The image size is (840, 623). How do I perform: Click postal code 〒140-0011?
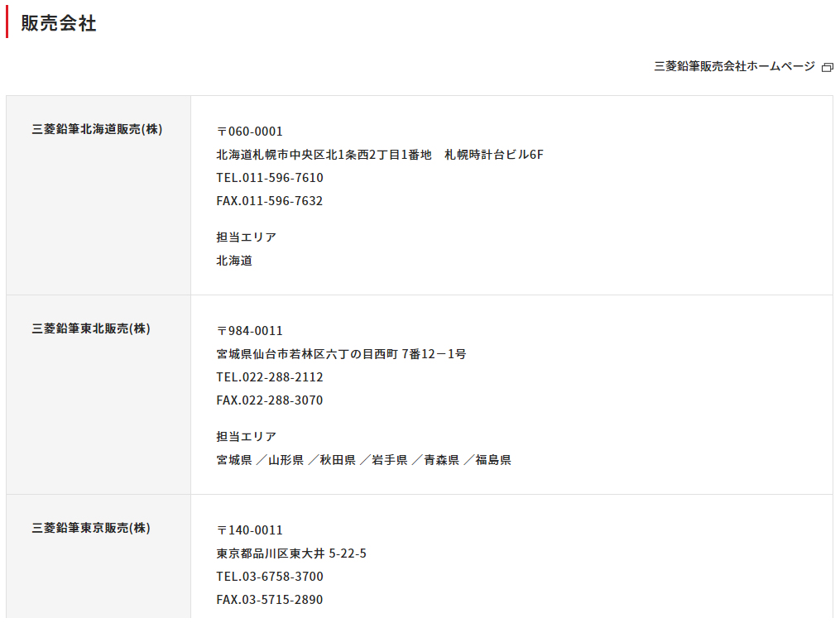(x=249, y=530)
